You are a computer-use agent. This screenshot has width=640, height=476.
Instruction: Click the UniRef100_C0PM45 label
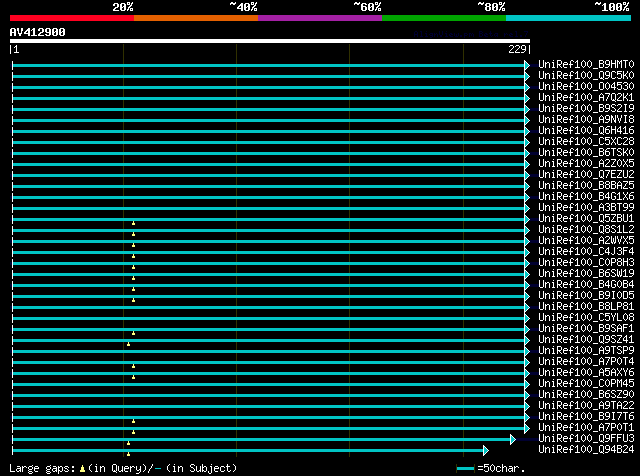[586, 384]
